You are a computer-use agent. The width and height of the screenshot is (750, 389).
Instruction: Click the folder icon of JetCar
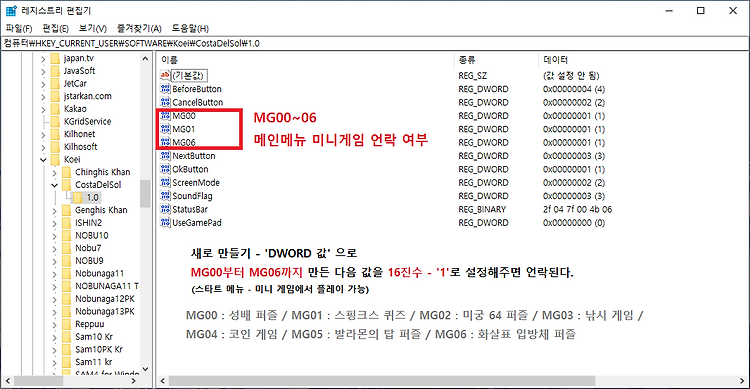click(x=55, y=84)
